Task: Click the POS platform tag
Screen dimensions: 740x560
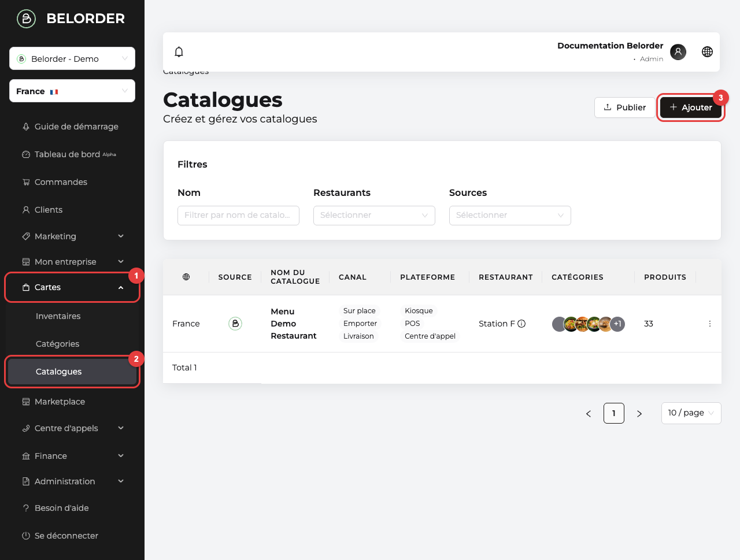Action: pos(412,324)
